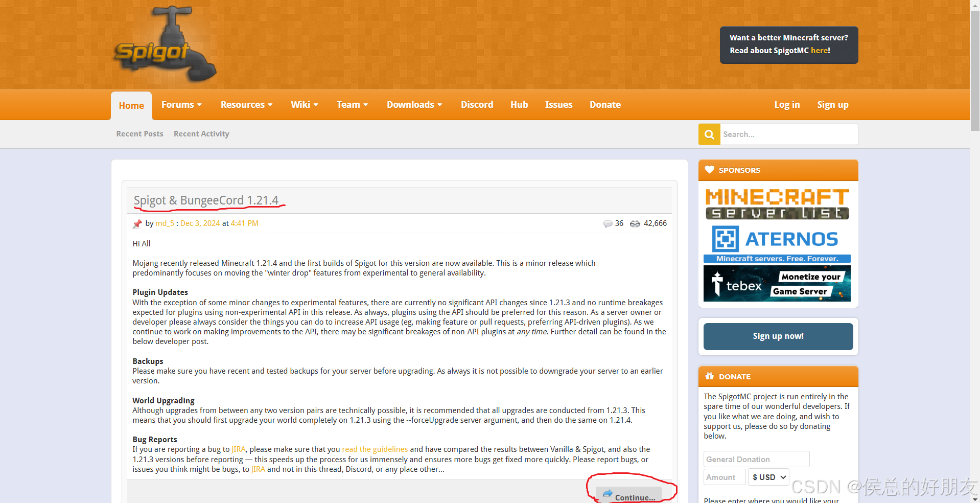
Task: Click the Backups heading
Action: click(x=148, y=361)
